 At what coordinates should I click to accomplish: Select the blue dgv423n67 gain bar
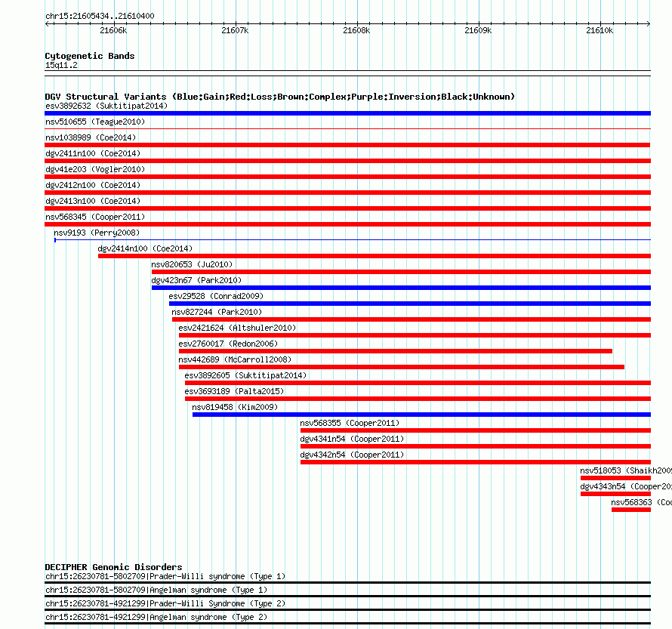click(x=401, y=288)
